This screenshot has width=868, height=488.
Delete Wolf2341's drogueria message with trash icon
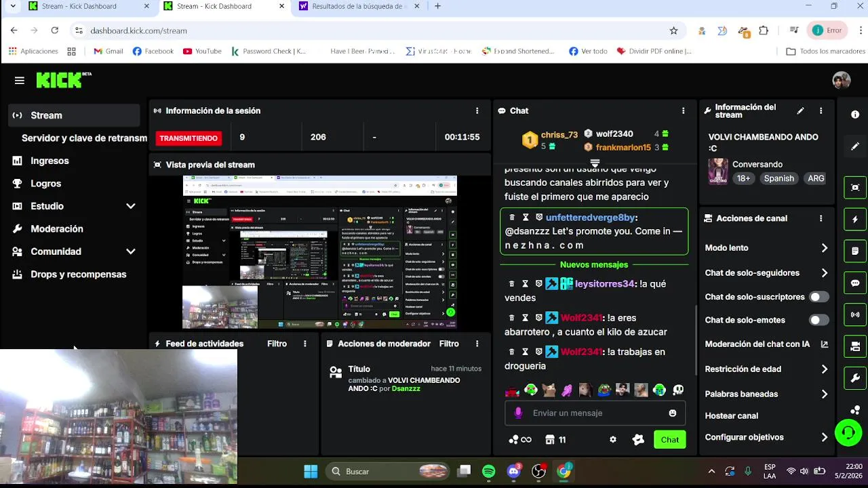[x=512, y=352]
